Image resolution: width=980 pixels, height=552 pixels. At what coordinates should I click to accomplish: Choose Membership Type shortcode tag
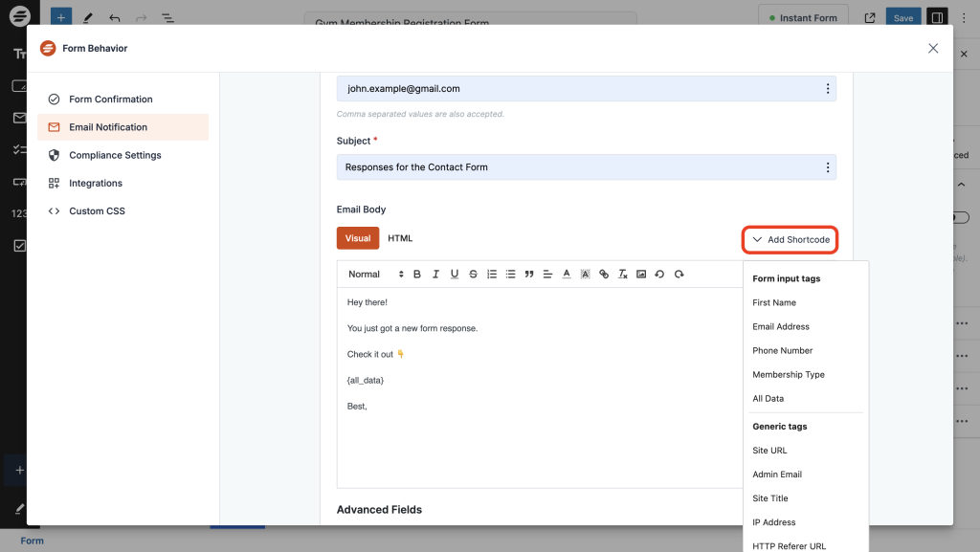point(789,375)
